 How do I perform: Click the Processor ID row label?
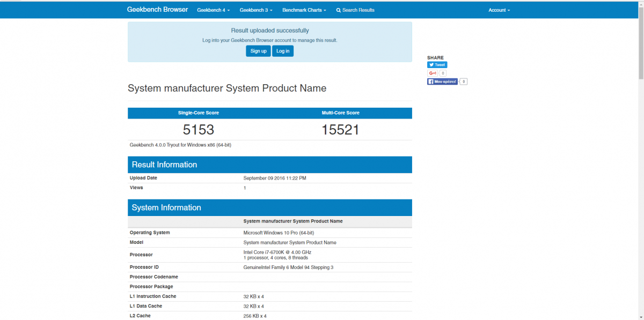(144, 267)
